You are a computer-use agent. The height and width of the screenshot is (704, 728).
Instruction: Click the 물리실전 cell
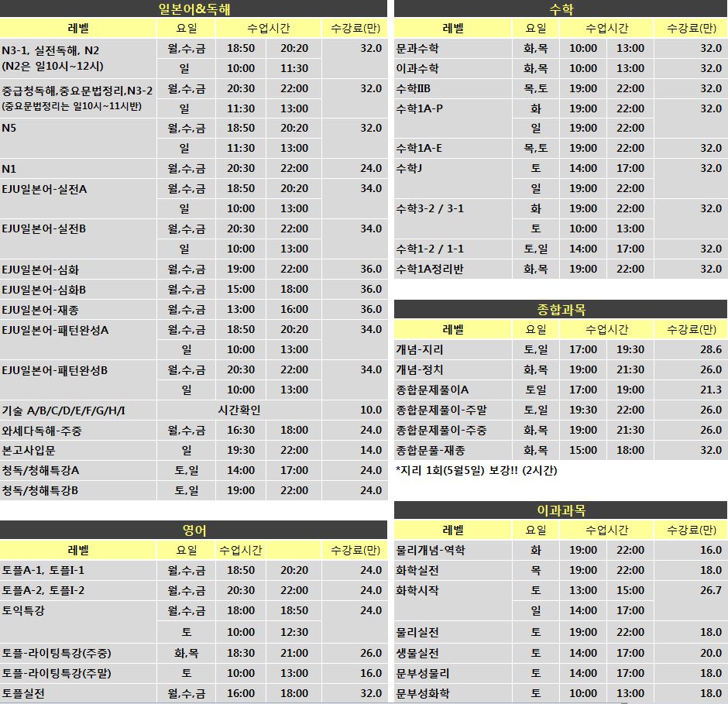[453, 632]
